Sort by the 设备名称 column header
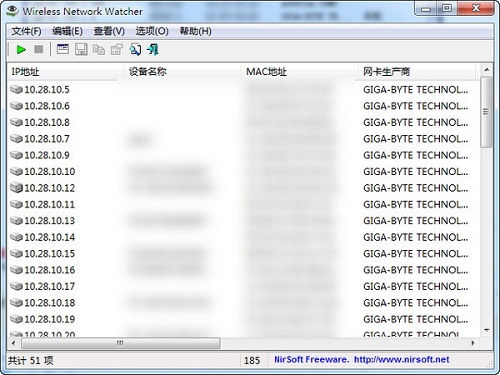 click(183, 72)
